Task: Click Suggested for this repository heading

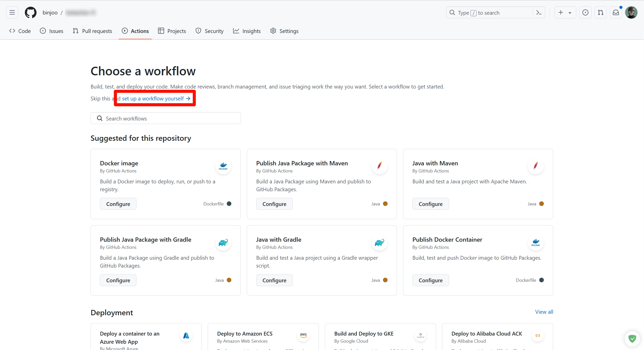Action: tap(141, 138)
